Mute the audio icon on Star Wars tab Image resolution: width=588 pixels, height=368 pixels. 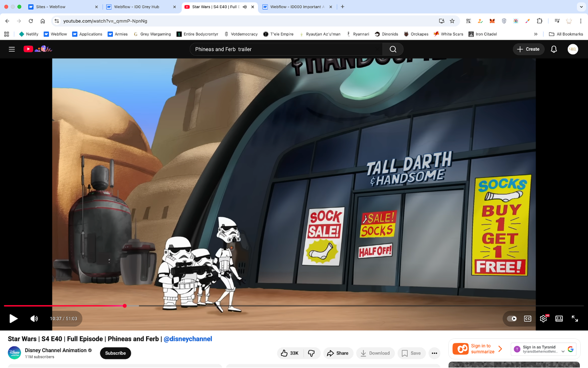[245, 7]
